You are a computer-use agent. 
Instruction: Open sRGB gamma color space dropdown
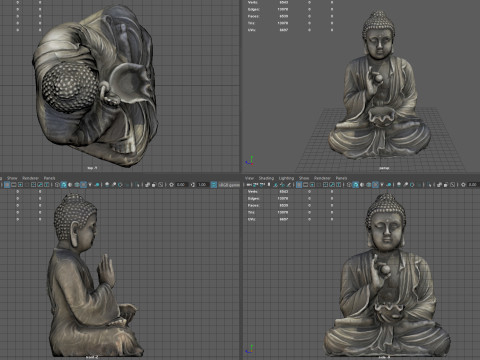pyautogui.click(x=229, y=185)
